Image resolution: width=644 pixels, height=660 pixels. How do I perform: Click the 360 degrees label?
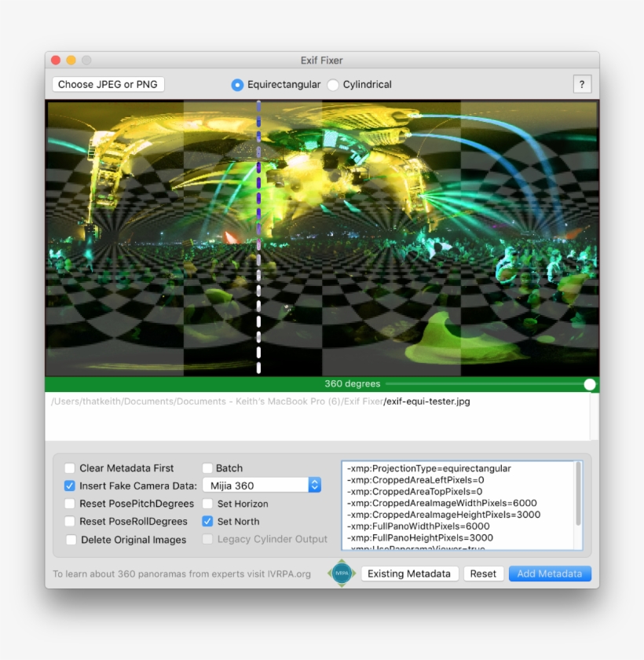click(352, 384)
